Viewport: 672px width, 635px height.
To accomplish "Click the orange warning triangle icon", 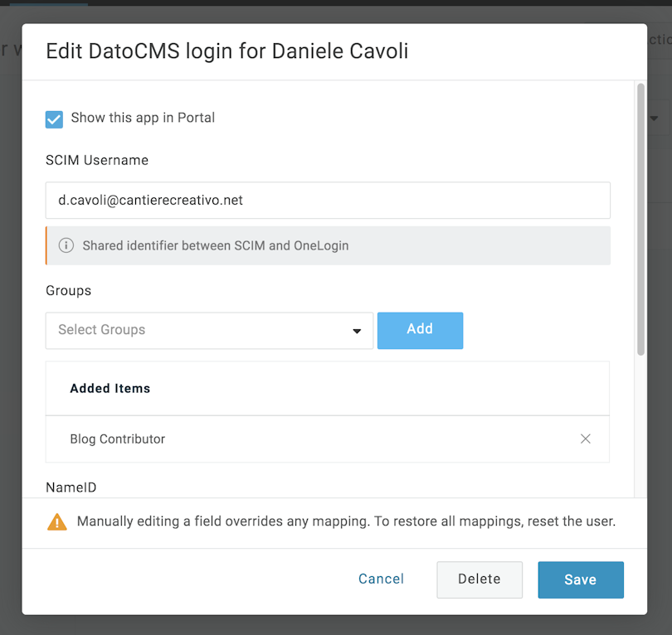I will coord(57,522).
